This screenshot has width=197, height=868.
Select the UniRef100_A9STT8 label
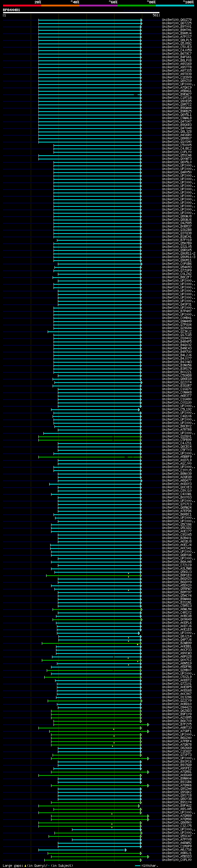[x=177, y=67]
